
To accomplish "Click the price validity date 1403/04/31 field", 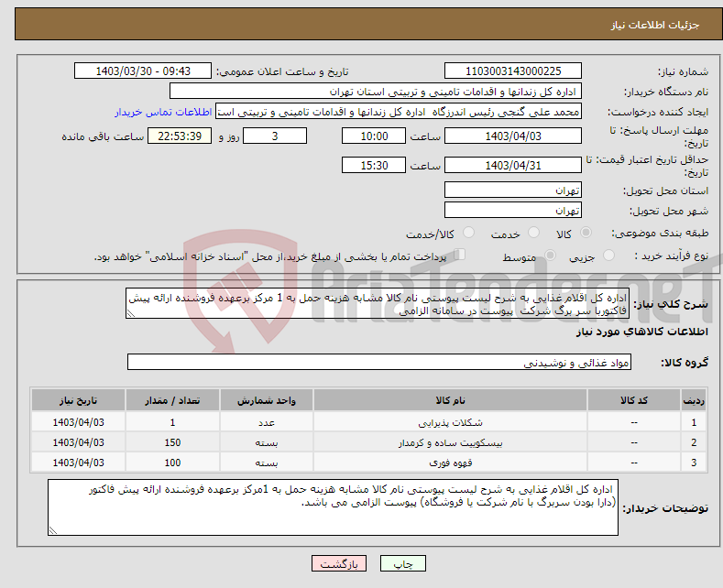I will pyautogui.click(x=513, y=165).
